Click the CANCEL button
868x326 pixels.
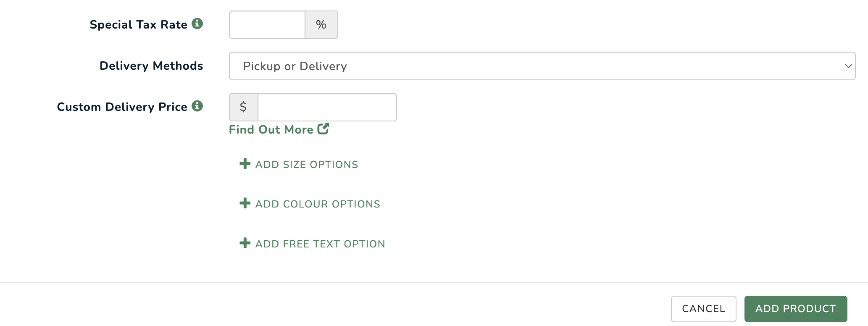point(703,309)
